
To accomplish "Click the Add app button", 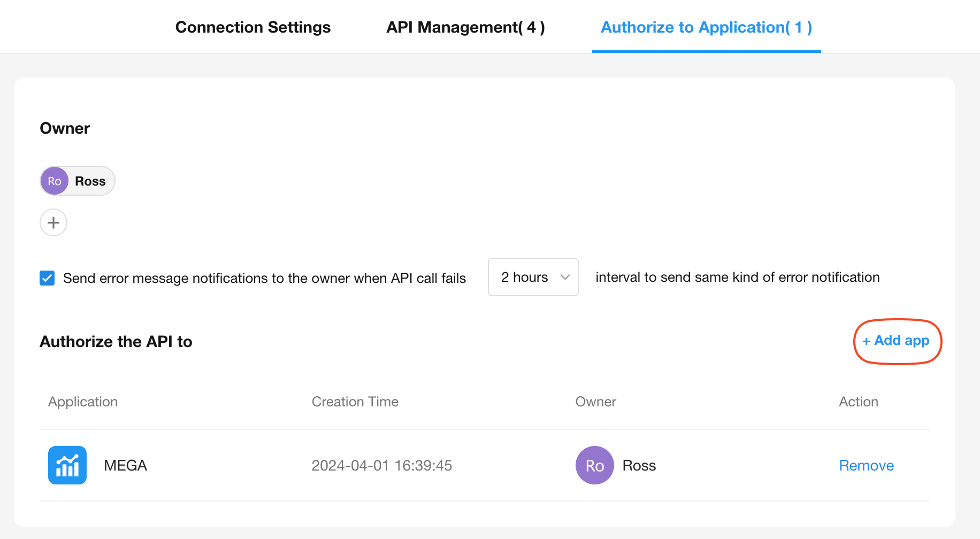I will (897, 341).
